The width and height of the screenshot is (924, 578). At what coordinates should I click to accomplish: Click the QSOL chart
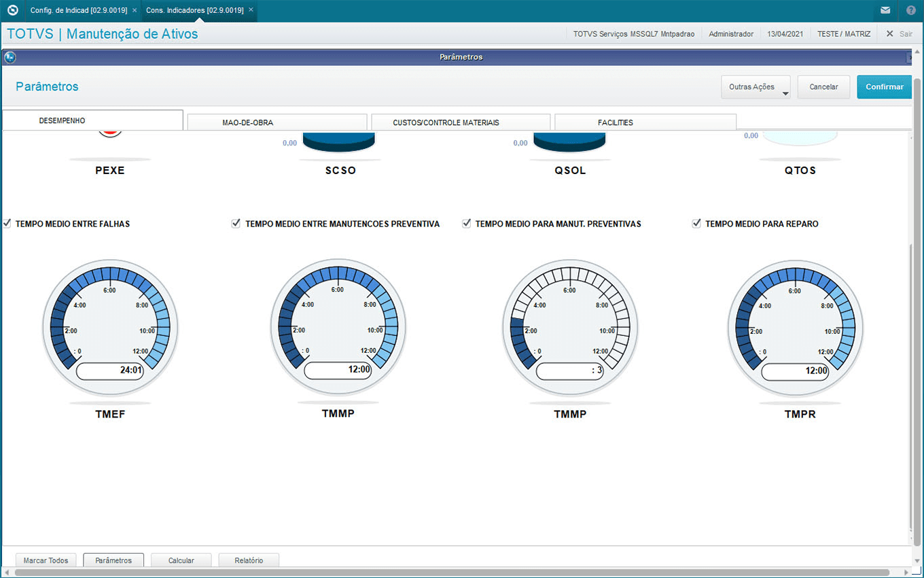point(569,142)
